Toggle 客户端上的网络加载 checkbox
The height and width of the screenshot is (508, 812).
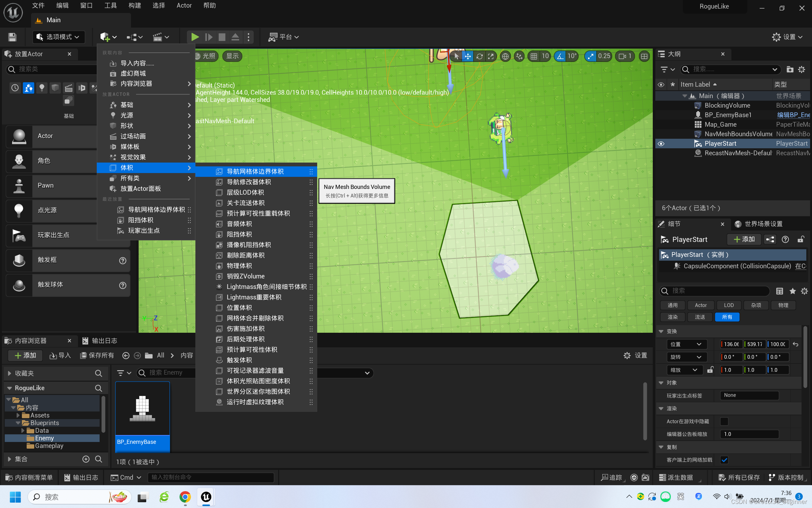click(724, 460)
